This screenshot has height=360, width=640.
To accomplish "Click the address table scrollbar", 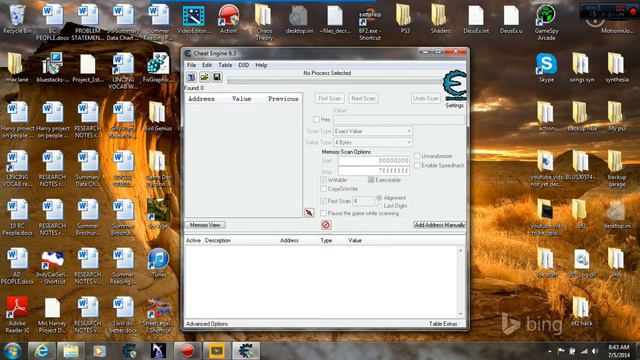I will 461,282.
